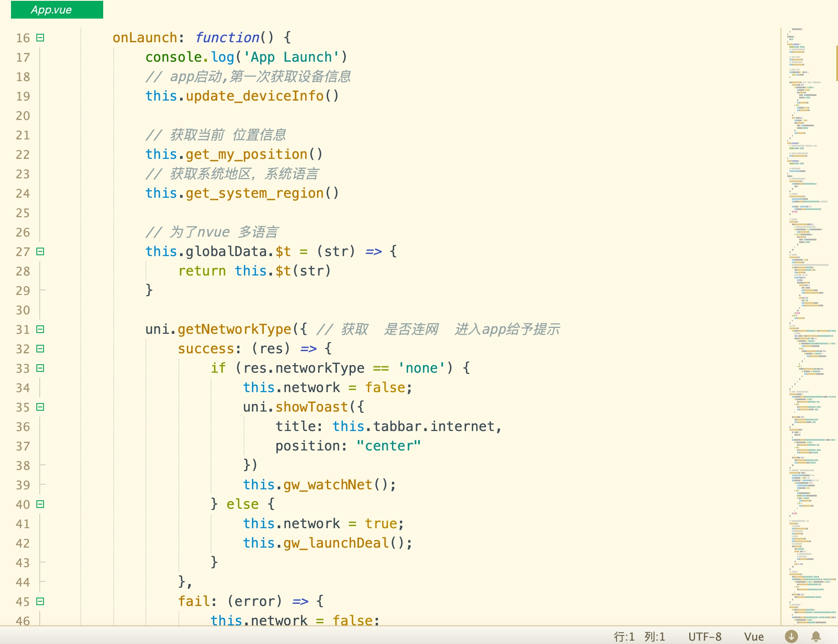Click the download arrow icon in status bar
Viewport: 838px width, 644px height.
(791, 636)
